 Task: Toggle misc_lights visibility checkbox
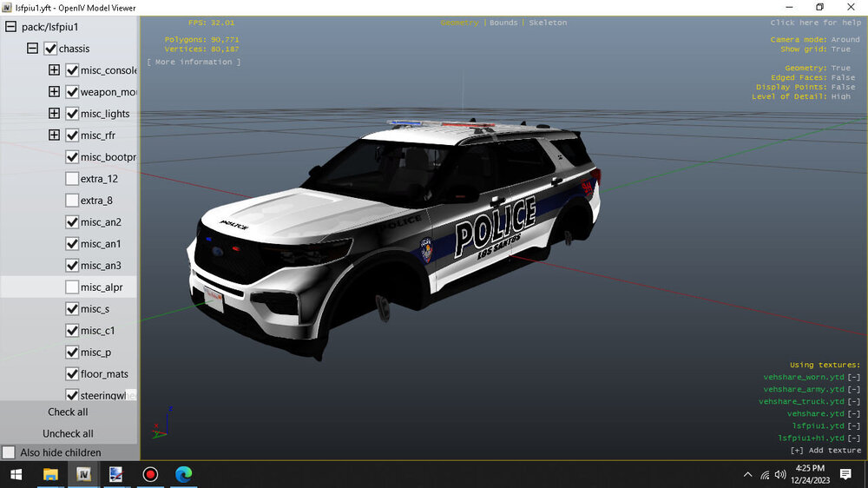[x=72, y=113]
